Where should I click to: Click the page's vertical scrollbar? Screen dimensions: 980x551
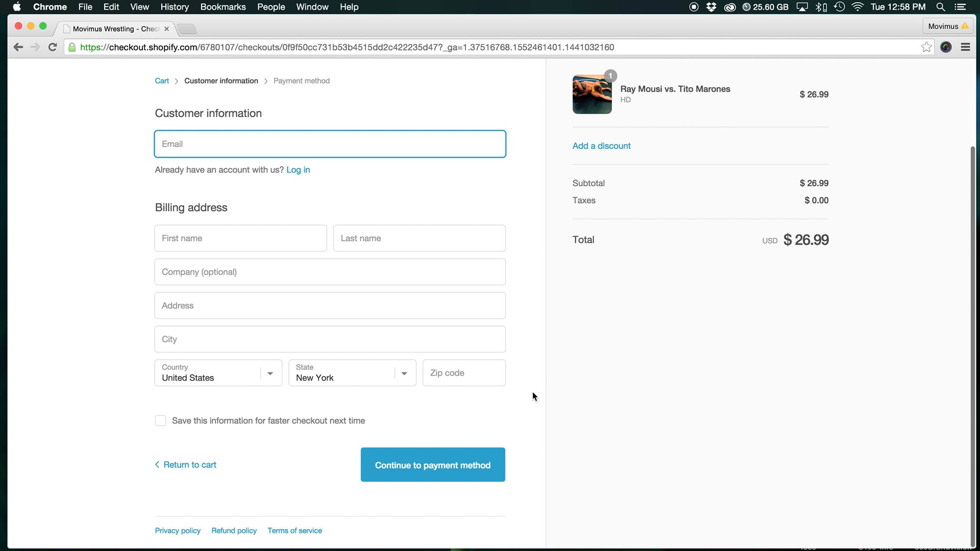tap(972, 347)
